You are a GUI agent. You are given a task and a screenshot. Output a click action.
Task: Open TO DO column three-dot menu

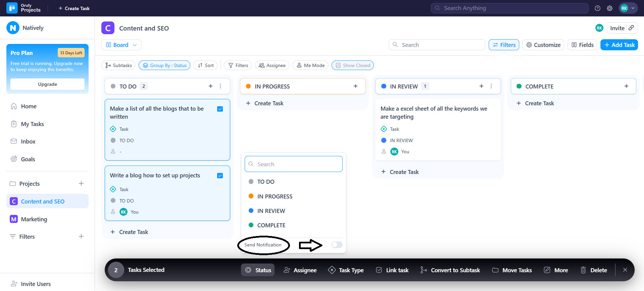[x=220, y=86]
